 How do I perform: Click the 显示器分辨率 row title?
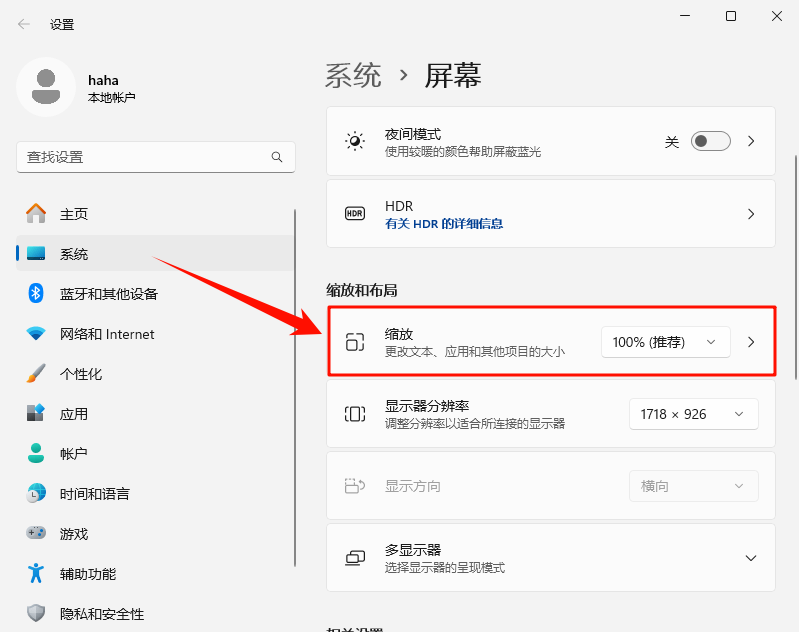[x=427, y=406]
